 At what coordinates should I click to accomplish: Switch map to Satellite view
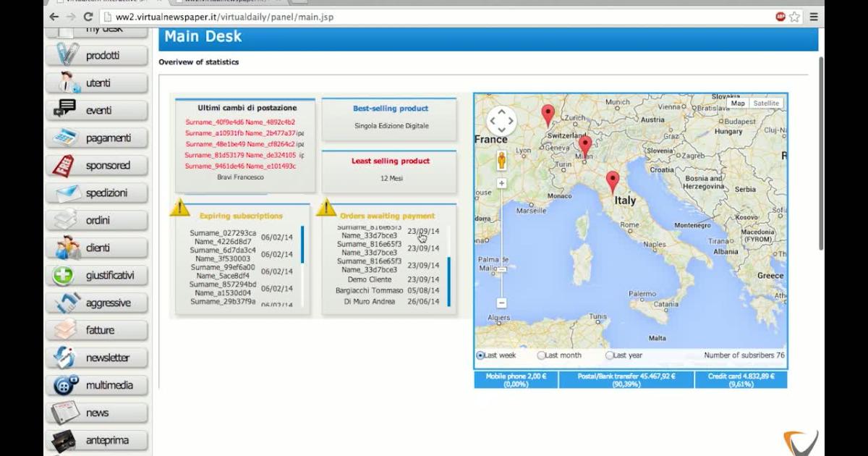[x=765, y=104]
